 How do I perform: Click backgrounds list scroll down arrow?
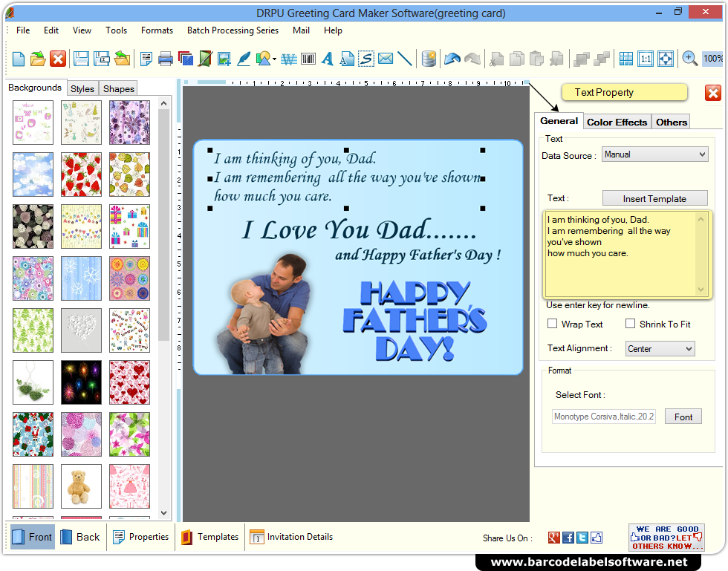coord(163,513)
